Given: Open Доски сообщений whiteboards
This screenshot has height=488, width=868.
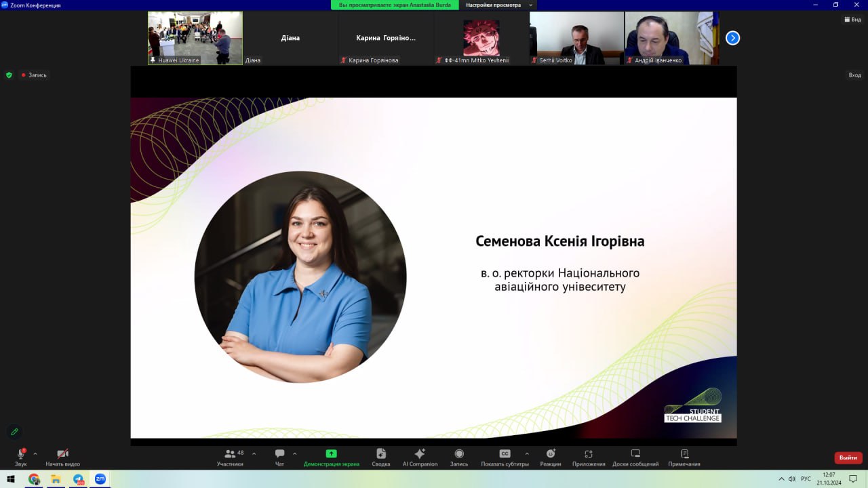Looking at the screenshot, I should click(x=635, y=457).
